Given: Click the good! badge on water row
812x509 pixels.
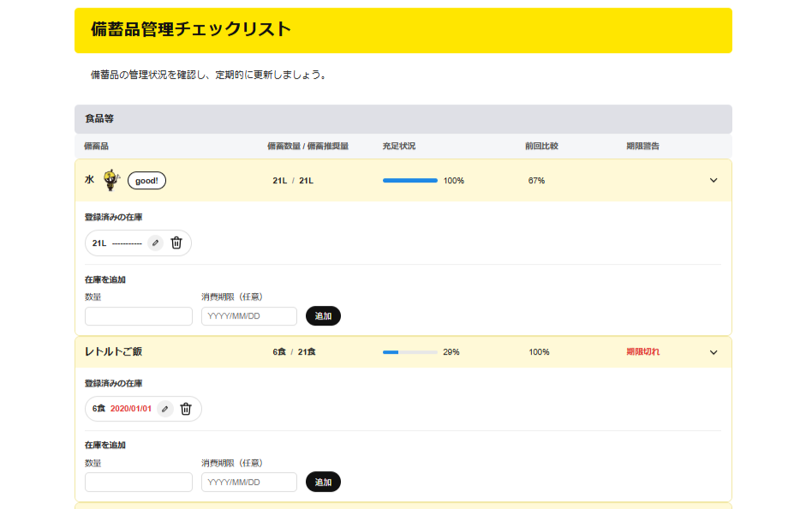Looking at the screenshot, I should (x=146, y=181).
